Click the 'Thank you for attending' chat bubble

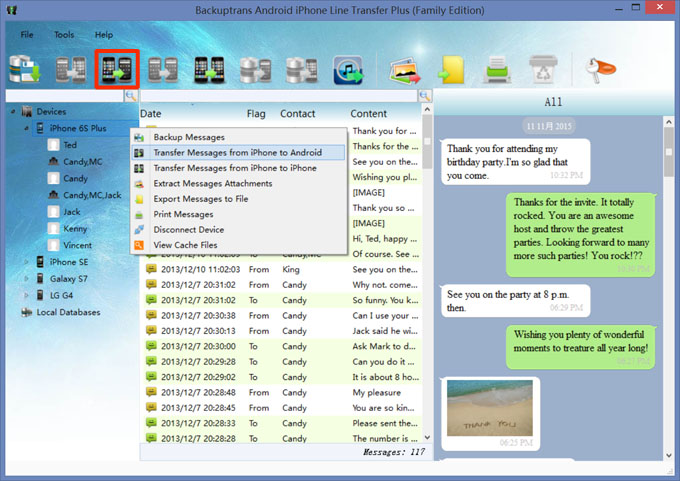(x=516, y=162)
